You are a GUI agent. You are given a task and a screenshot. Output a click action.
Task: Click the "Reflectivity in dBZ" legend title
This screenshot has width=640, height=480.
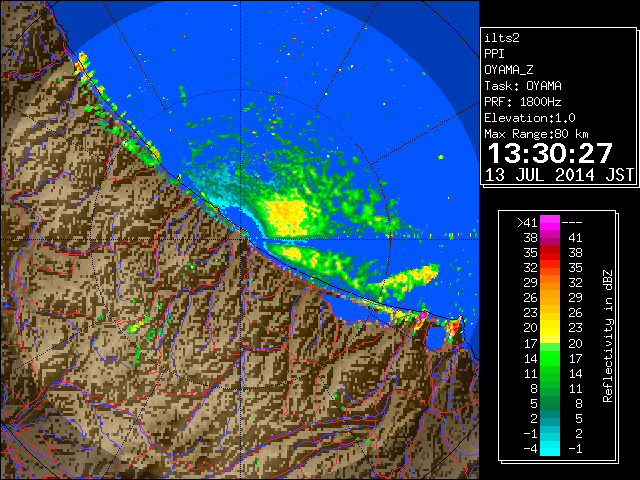608,336
